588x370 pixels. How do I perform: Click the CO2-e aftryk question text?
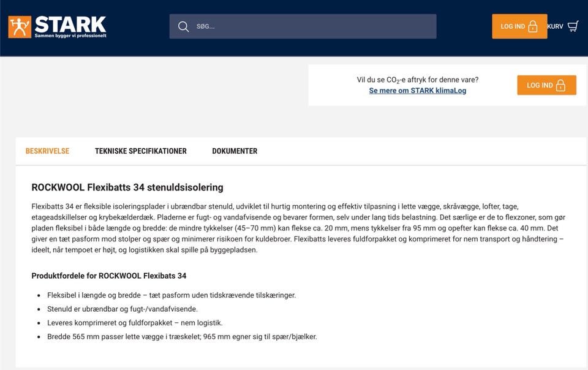(417, 80)
